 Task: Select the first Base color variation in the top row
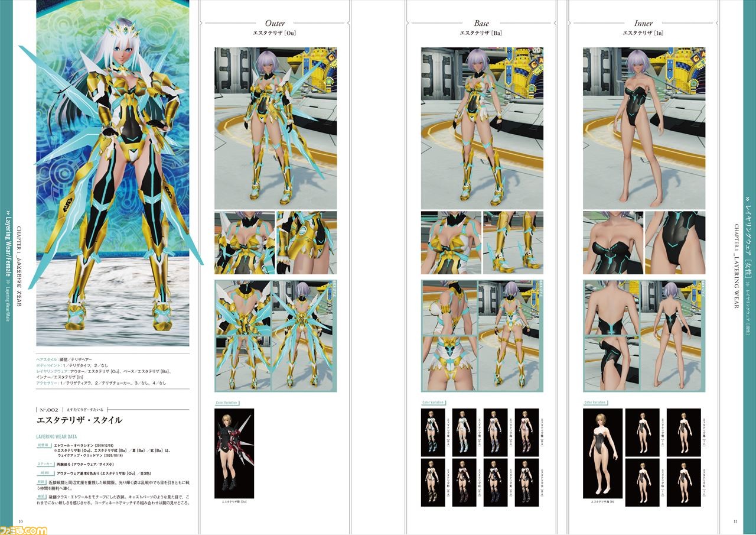click(433, 432)
